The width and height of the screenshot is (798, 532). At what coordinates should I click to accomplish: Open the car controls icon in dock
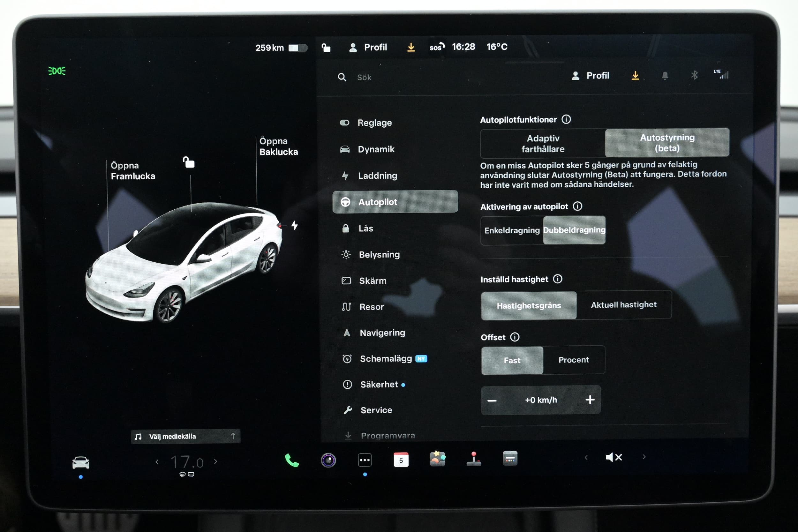coord(81,463)
